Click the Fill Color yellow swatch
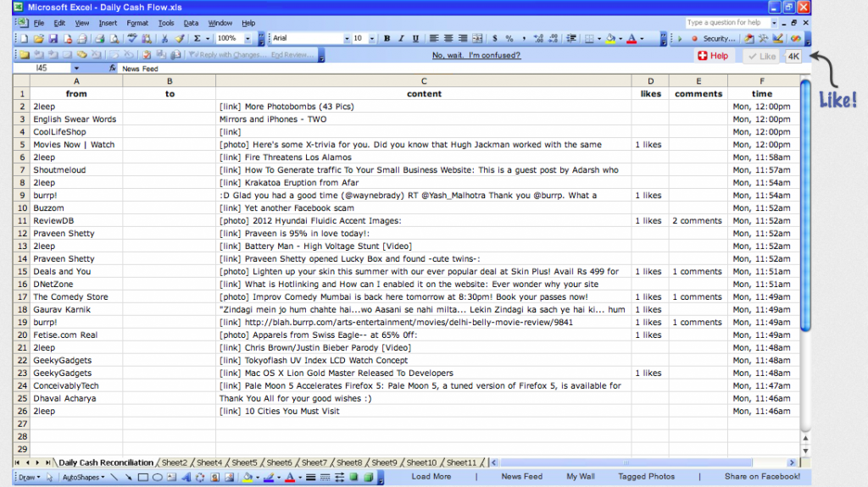This screenshot has height=487, width=868. [x=610, y=39]
